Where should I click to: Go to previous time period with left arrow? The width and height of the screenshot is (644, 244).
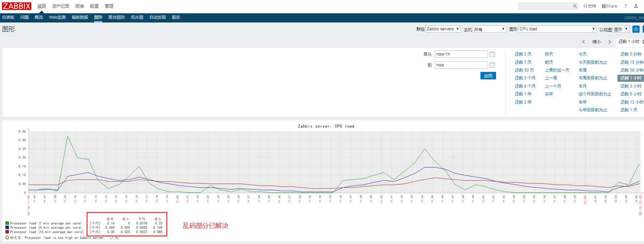(584, 42)
